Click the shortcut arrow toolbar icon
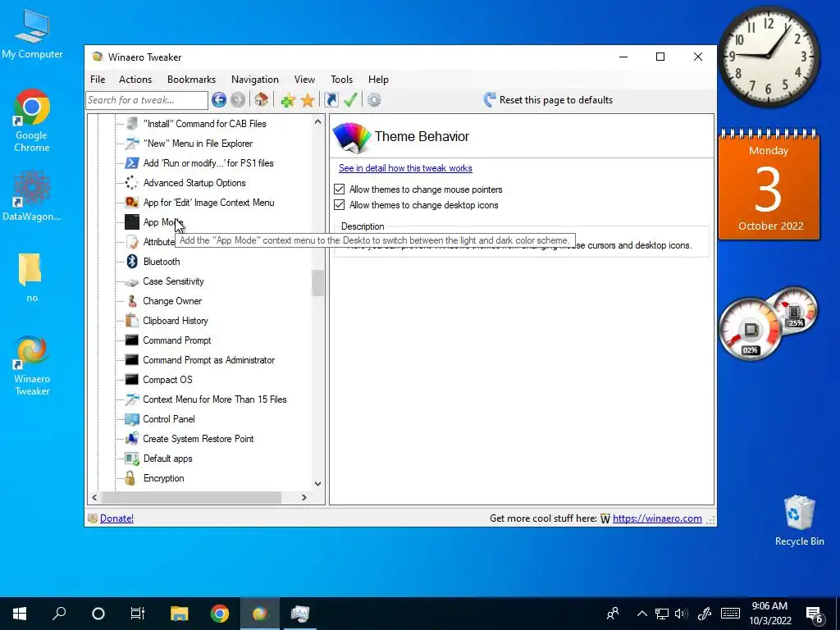Image resolution: width=840 pixels, height=630 pixels. 331,99
